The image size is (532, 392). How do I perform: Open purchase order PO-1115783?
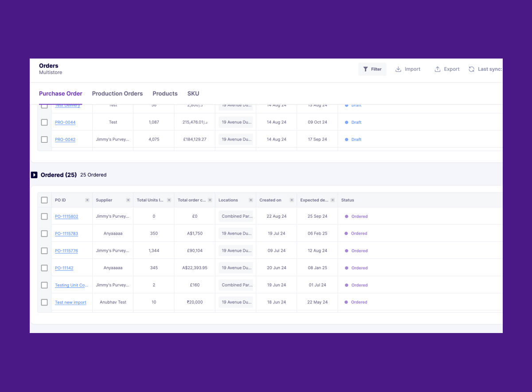66,233
